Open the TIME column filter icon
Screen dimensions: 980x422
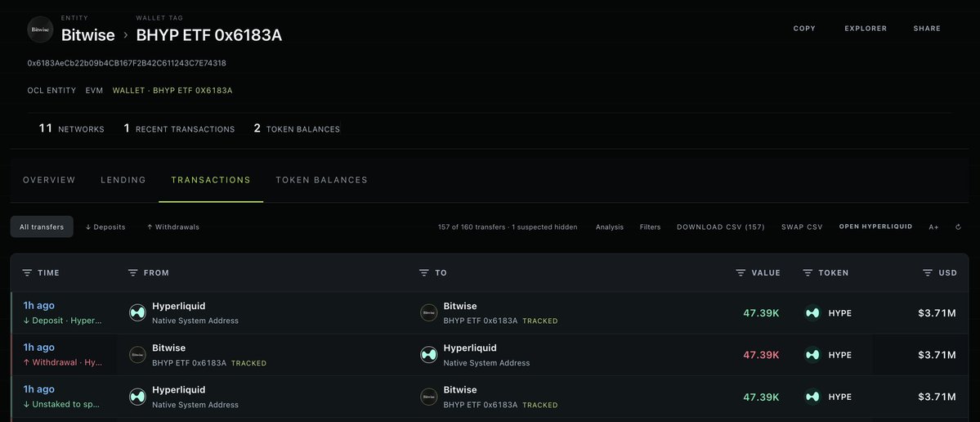[27, 272]
